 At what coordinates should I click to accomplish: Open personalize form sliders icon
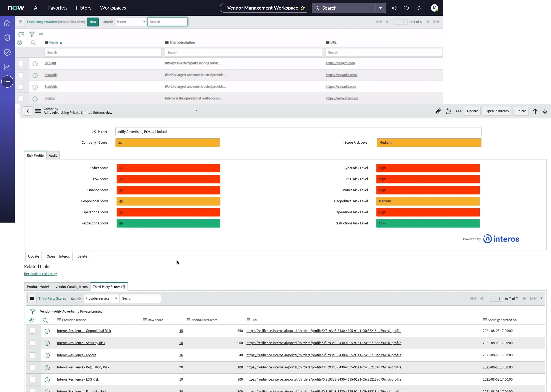click(x=448, y=111)
